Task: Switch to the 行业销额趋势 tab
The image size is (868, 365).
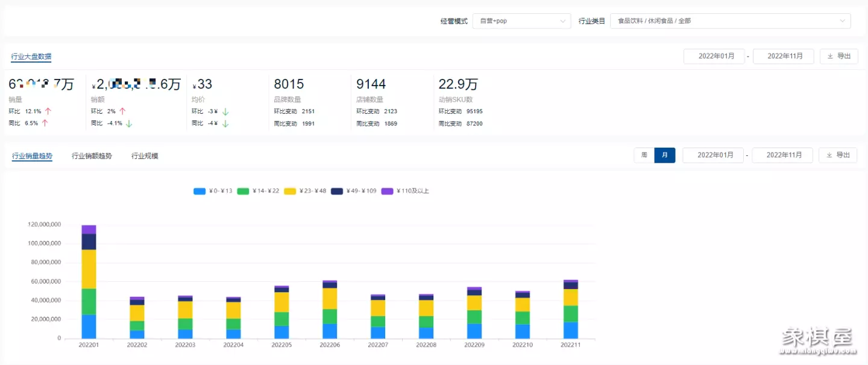Action: pyautogui.click(x=92, y=156)
